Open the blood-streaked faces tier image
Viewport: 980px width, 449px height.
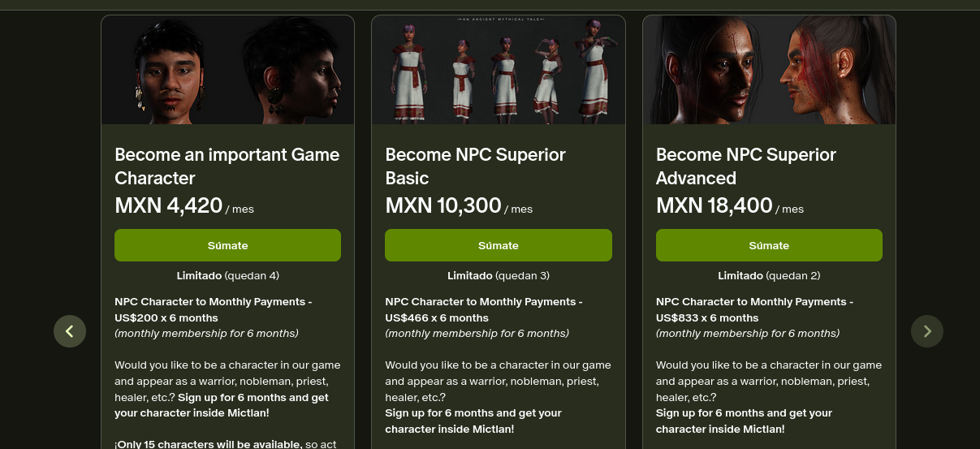click(769, 71)
